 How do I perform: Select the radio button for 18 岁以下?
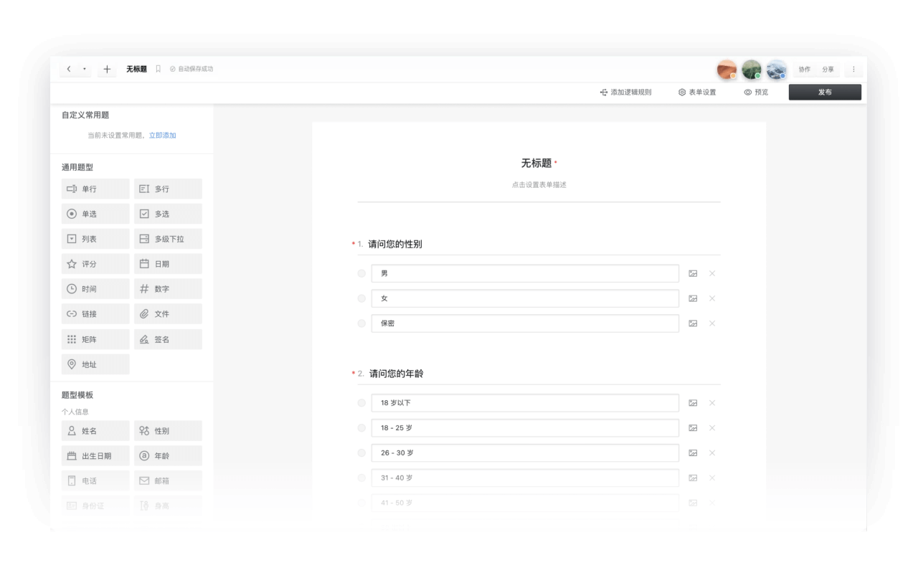click(361, 404)
